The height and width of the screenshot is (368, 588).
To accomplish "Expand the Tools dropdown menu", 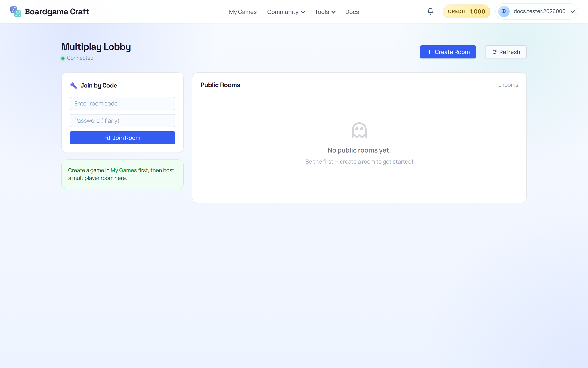I will point(325,12).
